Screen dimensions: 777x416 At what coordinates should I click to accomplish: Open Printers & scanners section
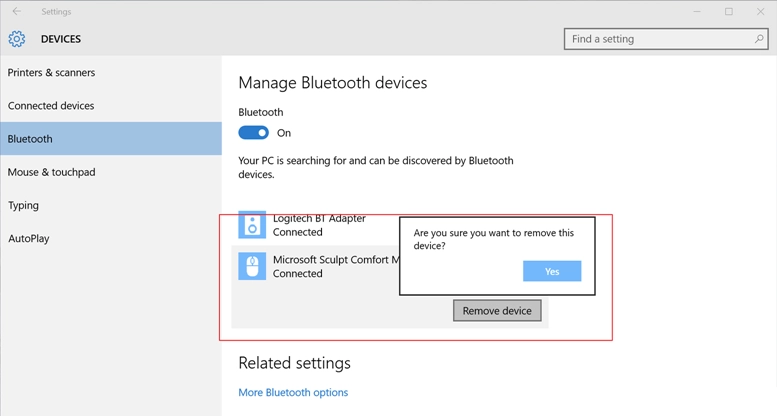tap(111, 72)
